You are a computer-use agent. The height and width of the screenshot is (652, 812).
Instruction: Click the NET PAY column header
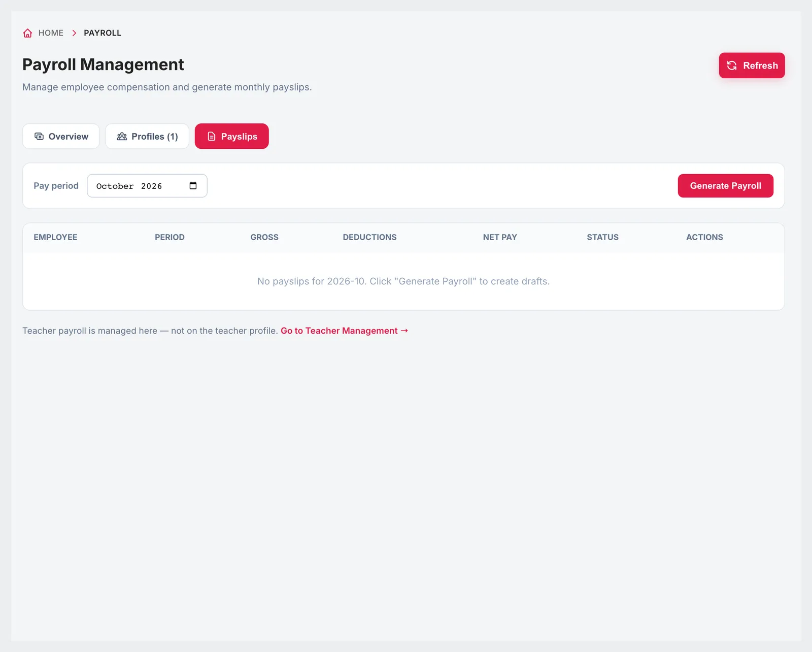(x=500, y=237)
